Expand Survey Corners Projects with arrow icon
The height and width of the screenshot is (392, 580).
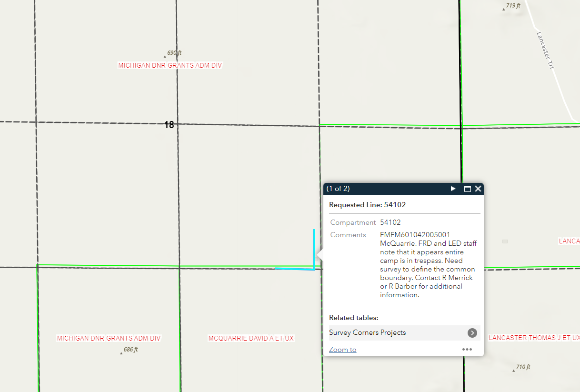[472, 333]
